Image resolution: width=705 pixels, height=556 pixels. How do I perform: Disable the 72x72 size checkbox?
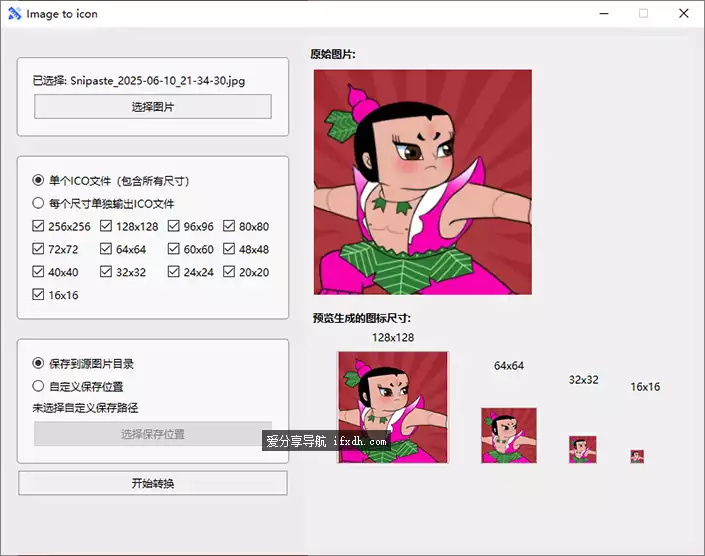(x=38, y=249)
